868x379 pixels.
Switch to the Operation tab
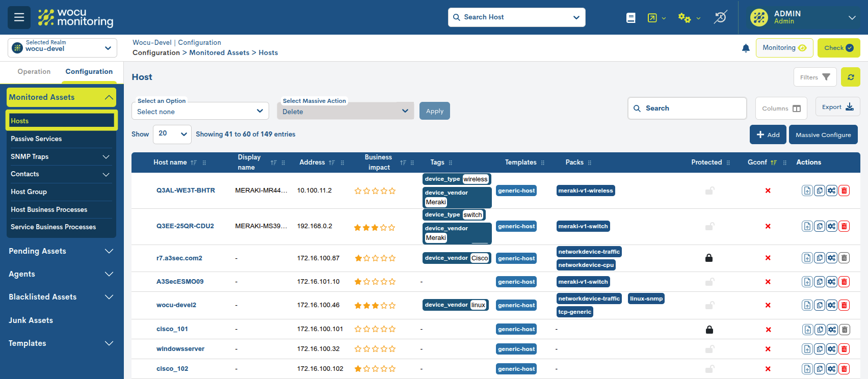[x=34, y=72]
